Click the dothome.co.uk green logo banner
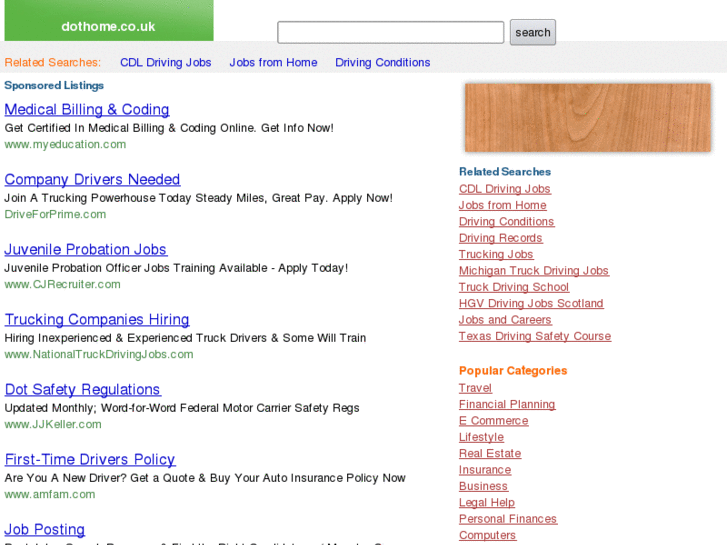Screen dimensions: 727x545 (x=109, y=20)
